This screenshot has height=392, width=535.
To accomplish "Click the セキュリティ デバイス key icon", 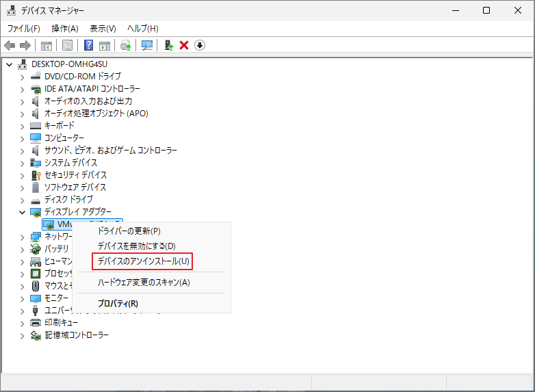I will (x=36, y=175).
